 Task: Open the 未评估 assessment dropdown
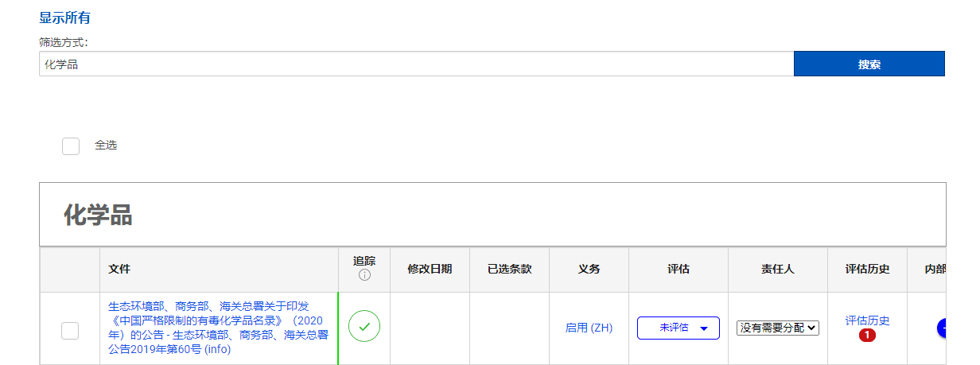(678, 328)
